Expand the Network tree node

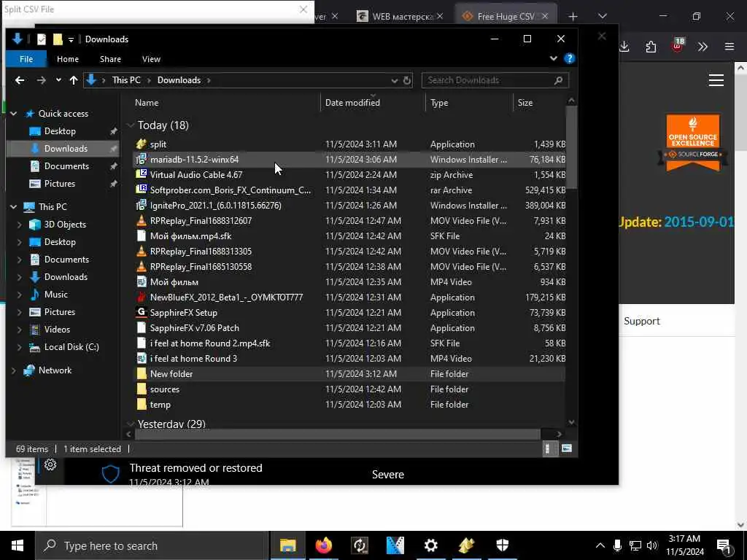coord(14,370)
